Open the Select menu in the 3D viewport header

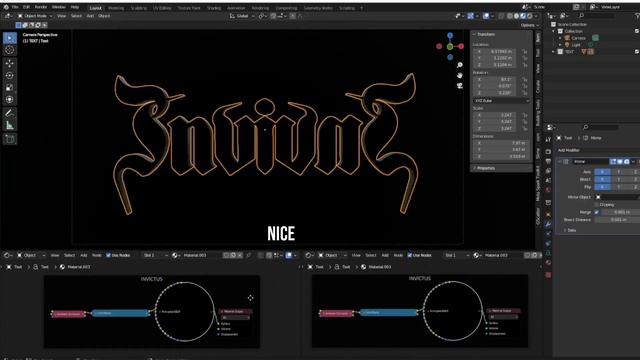(76, 16)
